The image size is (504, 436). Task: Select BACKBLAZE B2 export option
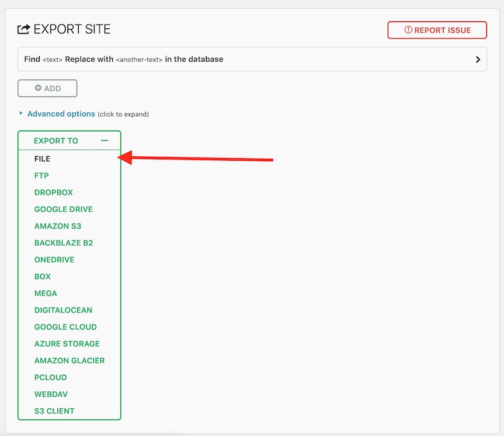click(64, 243)
